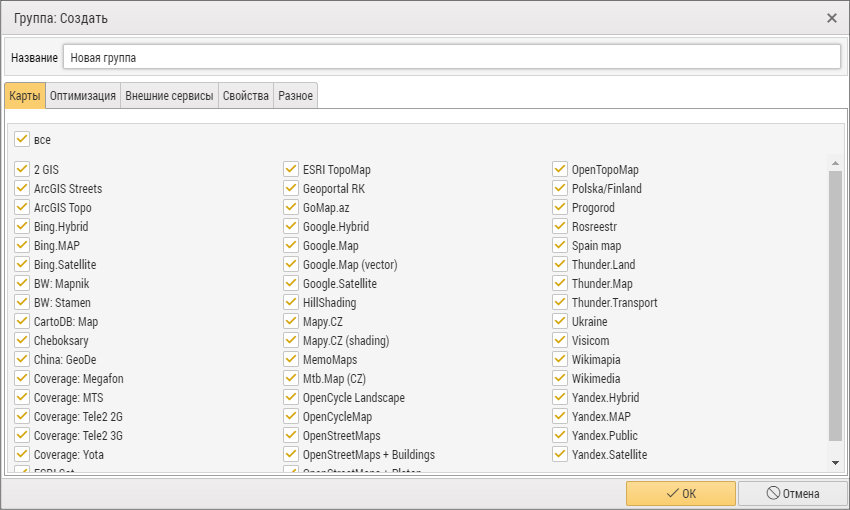
Task: Click the map list scrollbar up arrow
Action: click(x=835, y=163)
